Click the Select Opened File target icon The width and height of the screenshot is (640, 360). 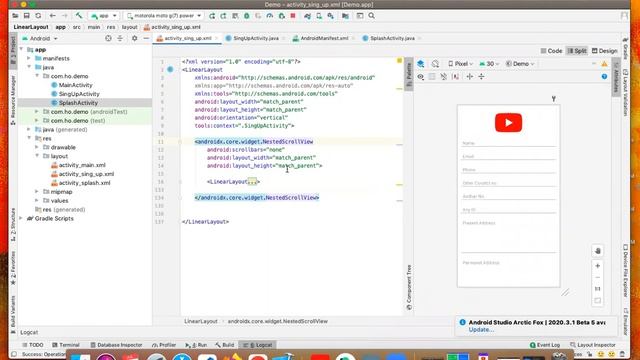tap(108, 38)
